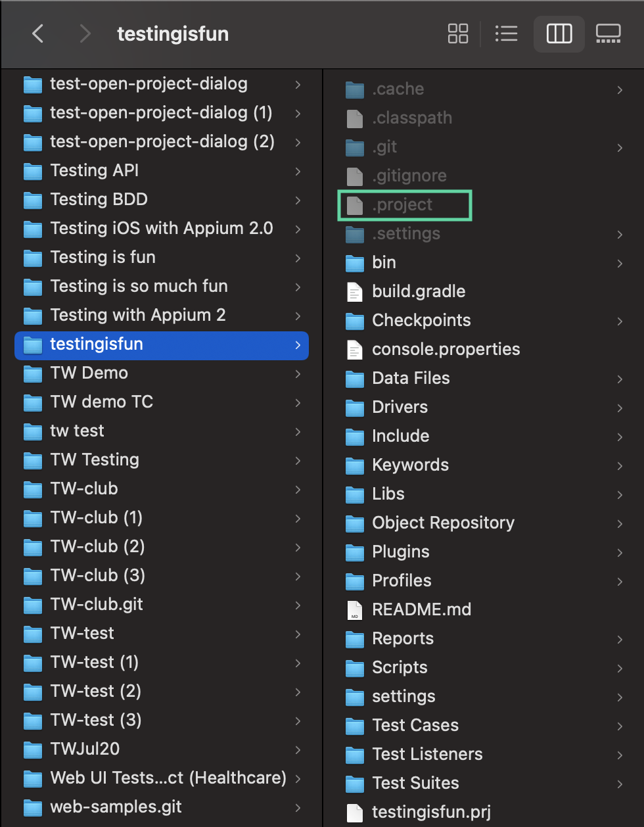Switch to list view
Screen dimensions: 644x827
[506, 34]
